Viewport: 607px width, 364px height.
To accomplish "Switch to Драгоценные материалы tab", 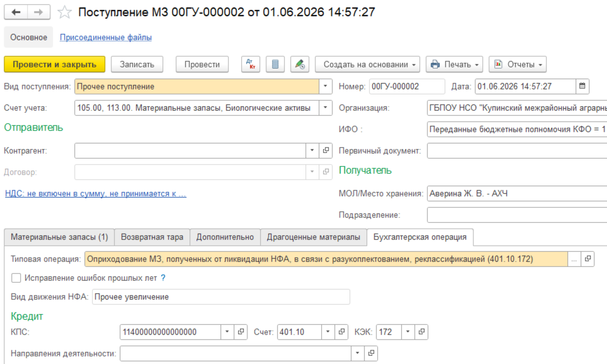I will (x=314, y=237).
